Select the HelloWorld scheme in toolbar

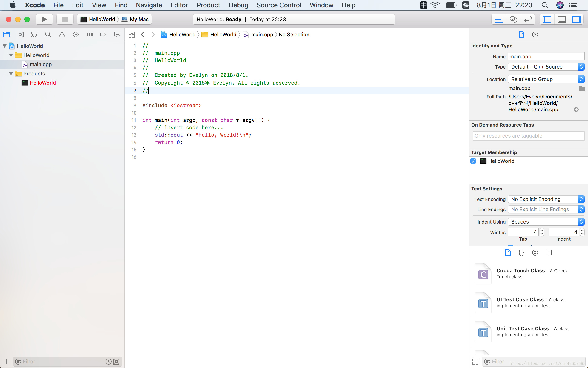coord(98,19)
